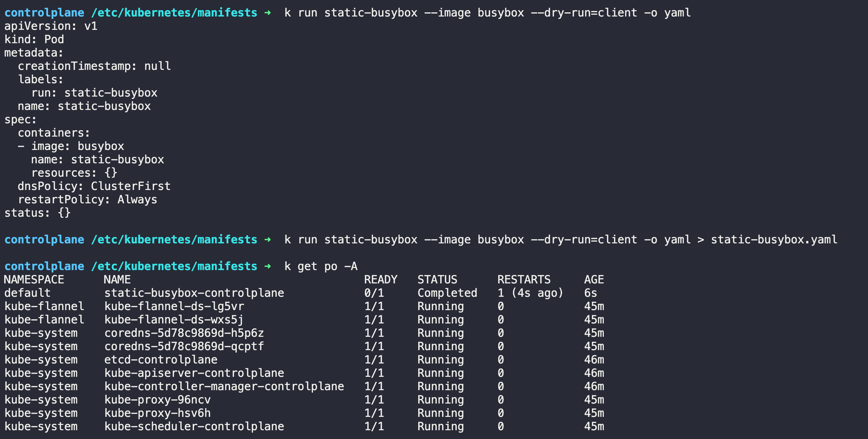
Task: Click the green arrow on second prompt line
Action: pyautogui.click(x=267, y=240)
